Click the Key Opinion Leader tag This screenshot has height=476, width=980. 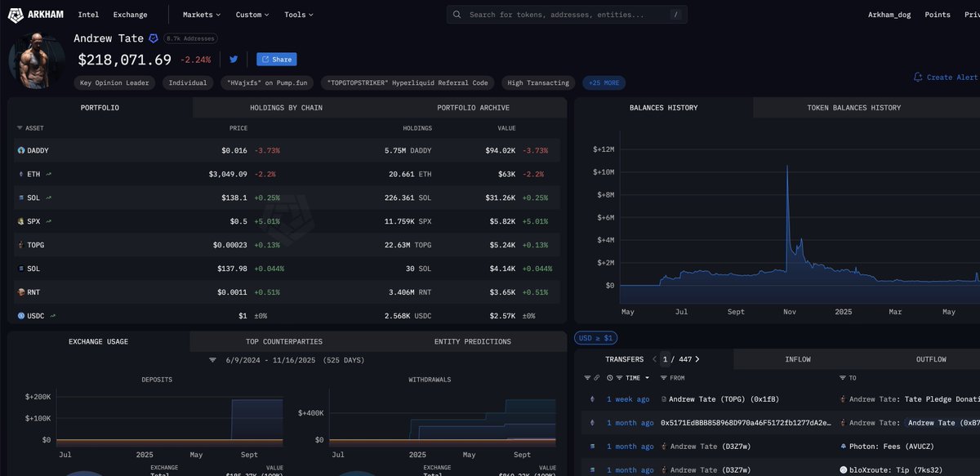[x=114, y=82]
